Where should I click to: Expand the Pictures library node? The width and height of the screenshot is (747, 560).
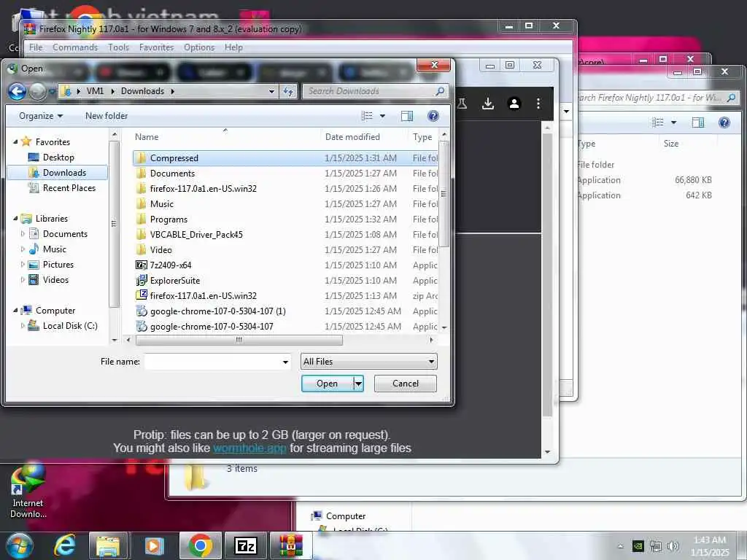click(23, 264)
